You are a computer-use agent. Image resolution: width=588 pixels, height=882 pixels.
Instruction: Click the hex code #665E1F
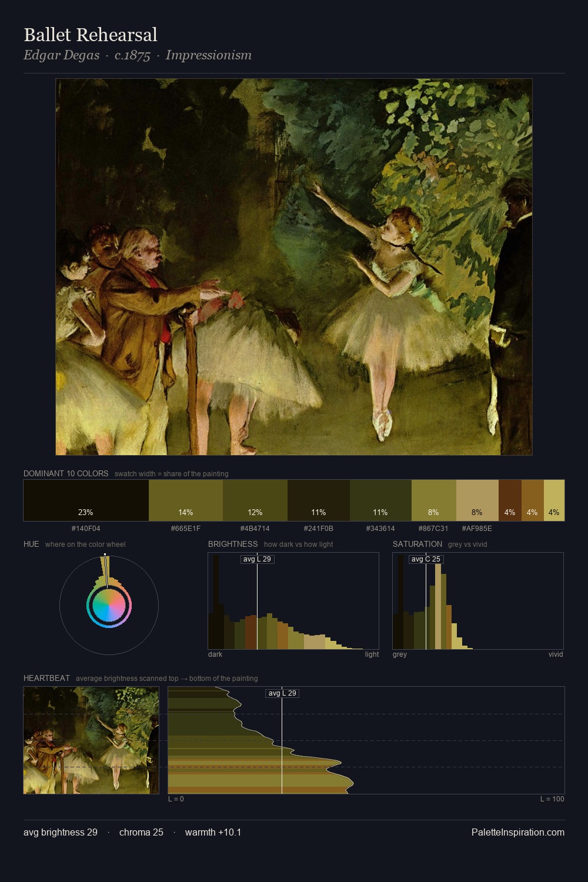(186, 528)
